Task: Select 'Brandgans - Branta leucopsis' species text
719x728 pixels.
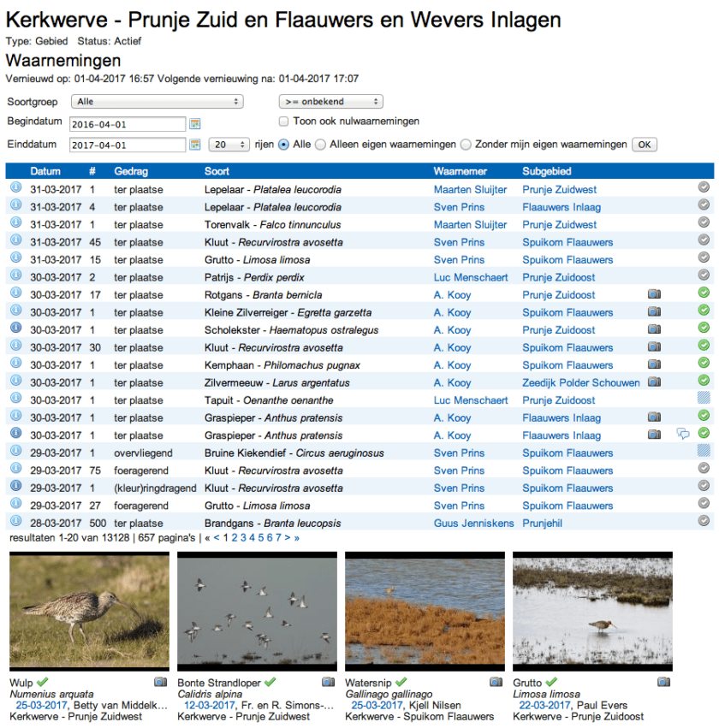Action: point(273,524)
